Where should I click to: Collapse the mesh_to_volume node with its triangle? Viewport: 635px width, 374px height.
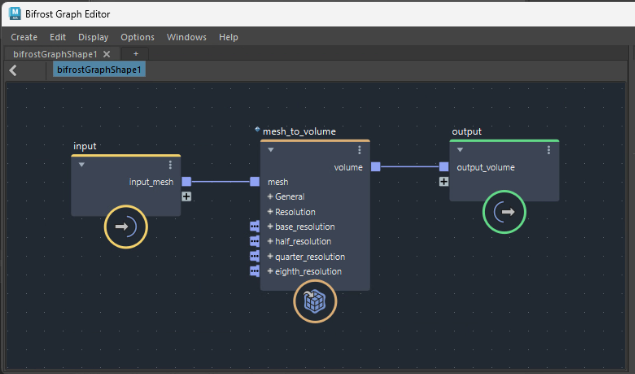coord(271,150)
